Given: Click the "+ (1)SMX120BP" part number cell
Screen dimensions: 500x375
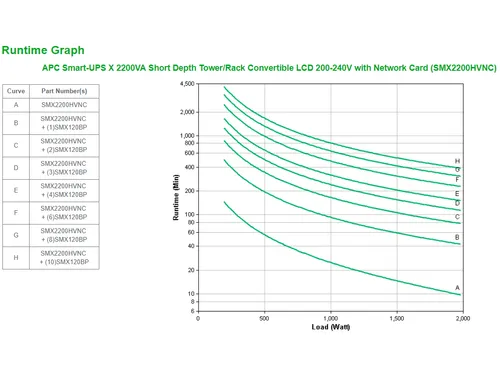Looking at the screenshot, I should (x=64, y=123).
